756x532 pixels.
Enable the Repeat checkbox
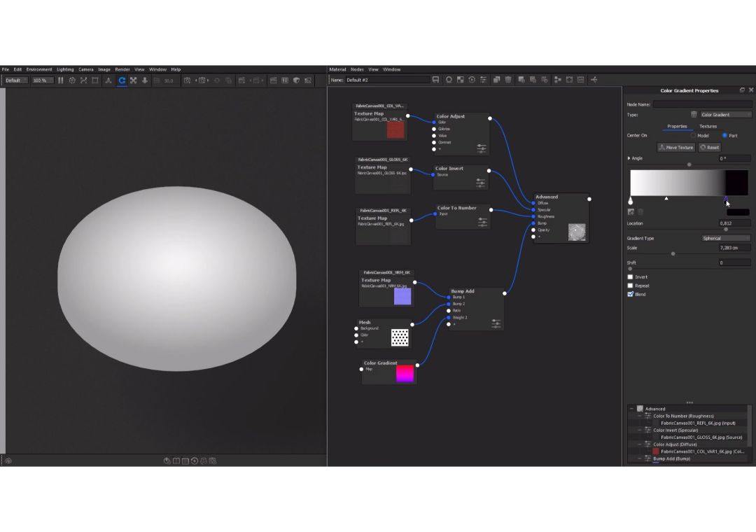coord(630,286)
